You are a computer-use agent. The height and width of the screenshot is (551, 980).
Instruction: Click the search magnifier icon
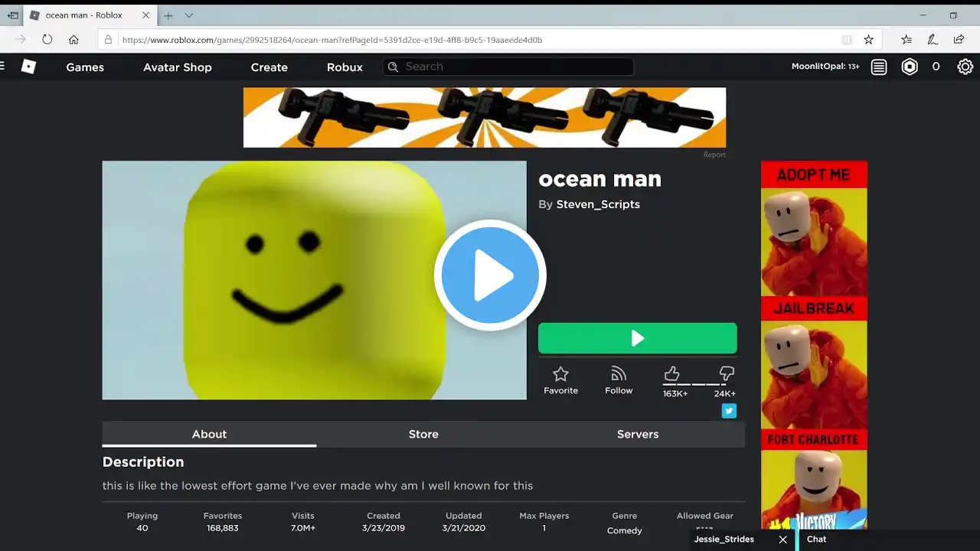click(x=393, y=67)
